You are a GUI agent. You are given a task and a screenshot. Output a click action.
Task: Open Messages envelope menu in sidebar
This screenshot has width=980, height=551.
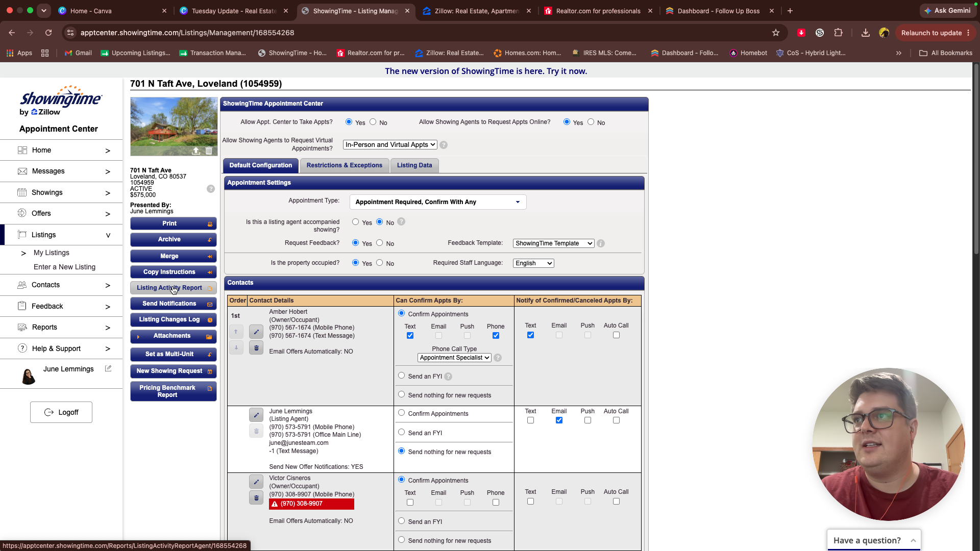[61, 171]
